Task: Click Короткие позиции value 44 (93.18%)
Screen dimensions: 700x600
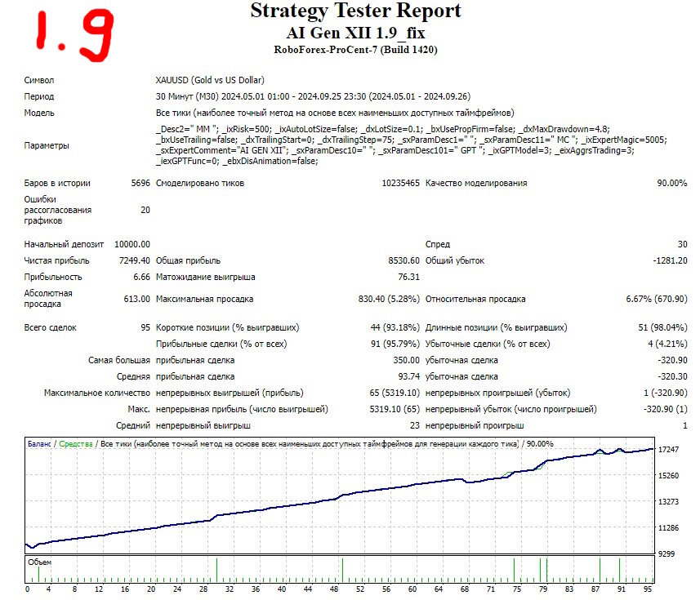Action: (x=395, y=328)
